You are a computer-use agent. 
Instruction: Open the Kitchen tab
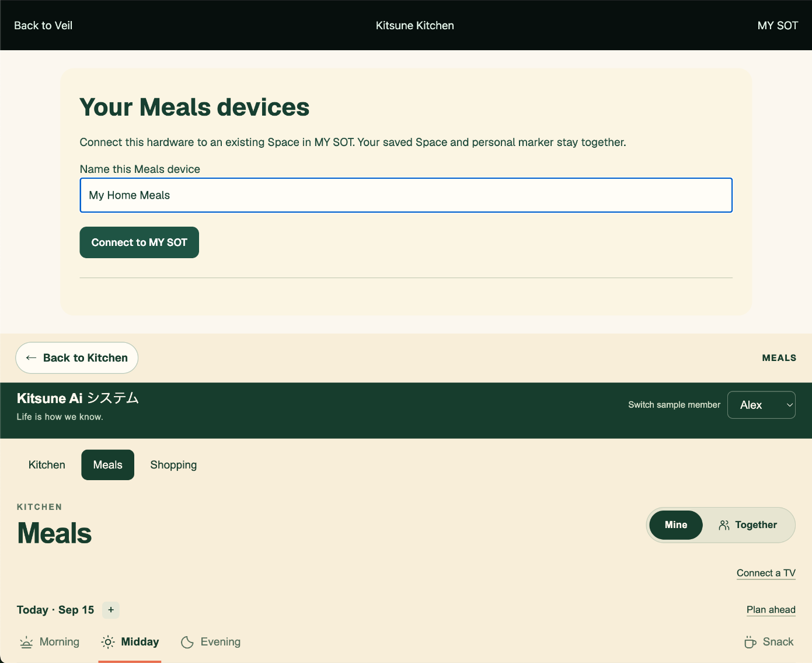coord(47,465)
